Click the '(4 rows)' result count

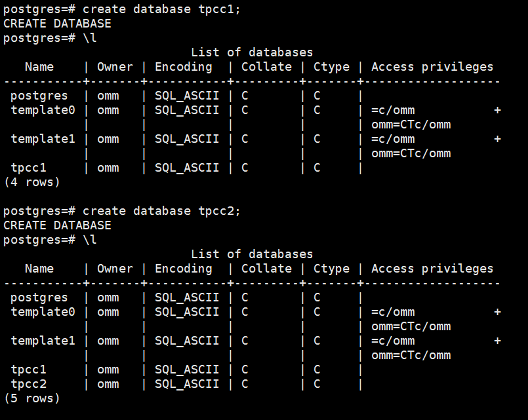tap(32, 182)
